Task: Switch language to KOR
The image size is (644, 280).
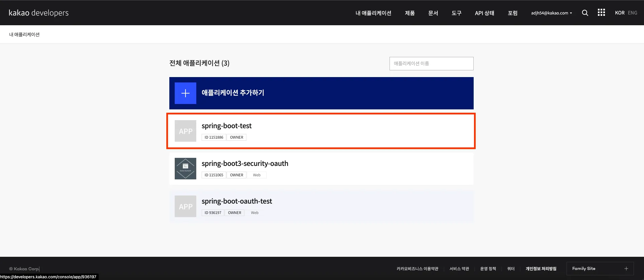Action: [620, 13]
